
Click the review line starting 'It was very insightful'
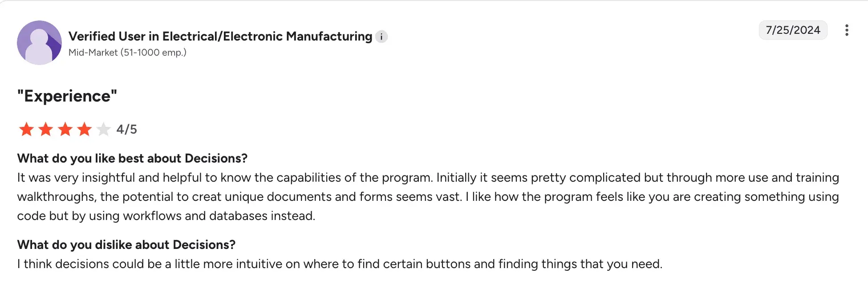tap(427, 178)
